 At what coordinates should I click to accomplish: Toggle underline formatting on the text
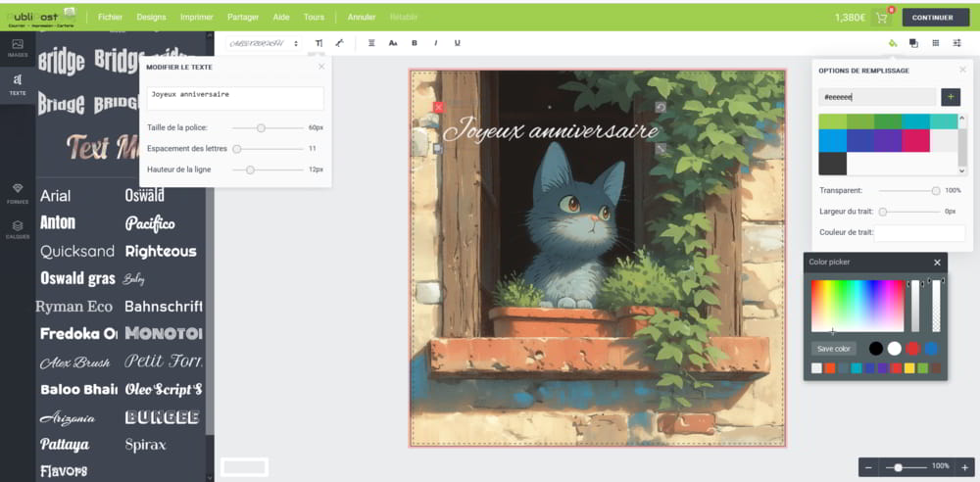pos(458,43)
